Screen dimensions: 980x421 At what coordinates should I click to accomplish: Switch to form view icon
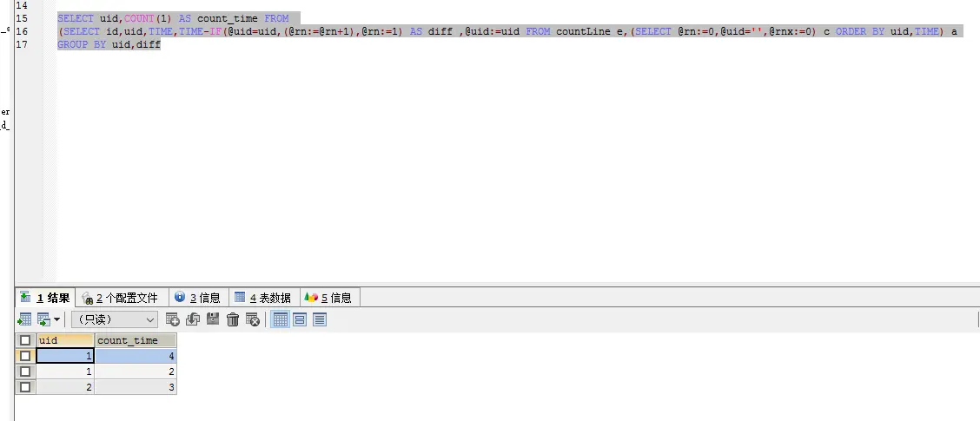click(x=300, y=319)
